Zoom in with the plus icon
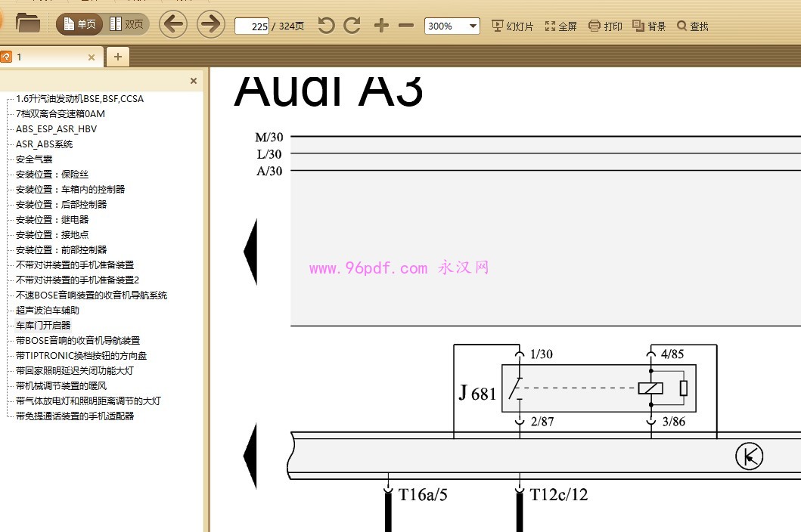Screen dimensions: 801x532 pos(381,25)
